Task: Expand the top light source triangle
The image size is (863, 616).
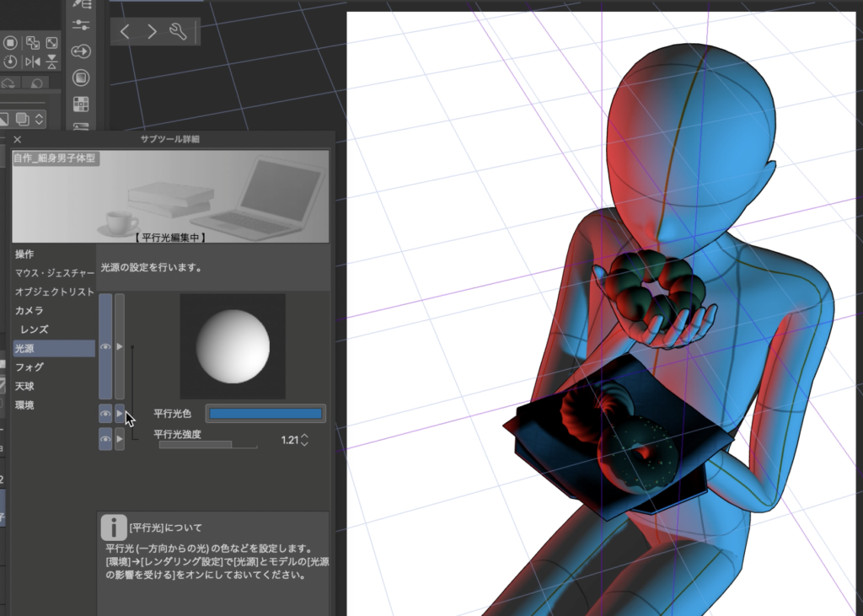Action: coord(120,346)
